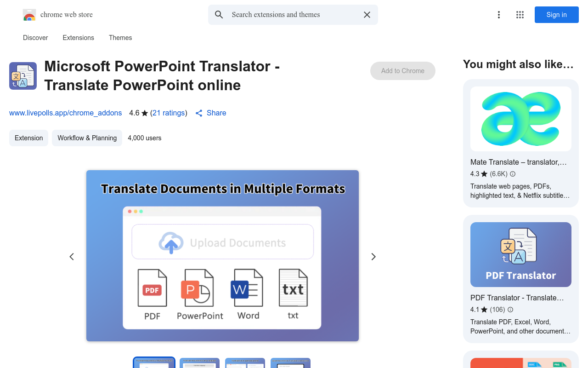Open the Extensions tab
The width and height of the screenshot is (588, 368).
coord(79,38)
